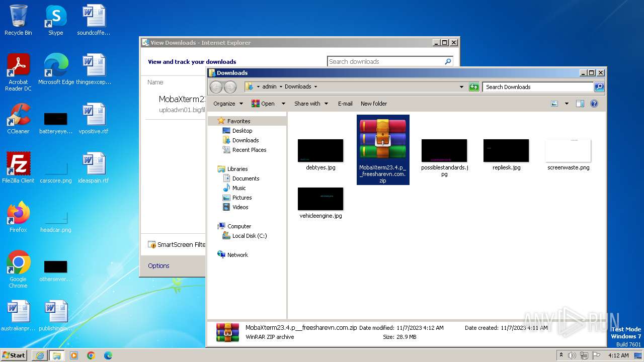Image resolution: width=644 pixels, height=362 pixels.
Task: Click the Windows Media Player taskbar icon
Action: [74, 355]
